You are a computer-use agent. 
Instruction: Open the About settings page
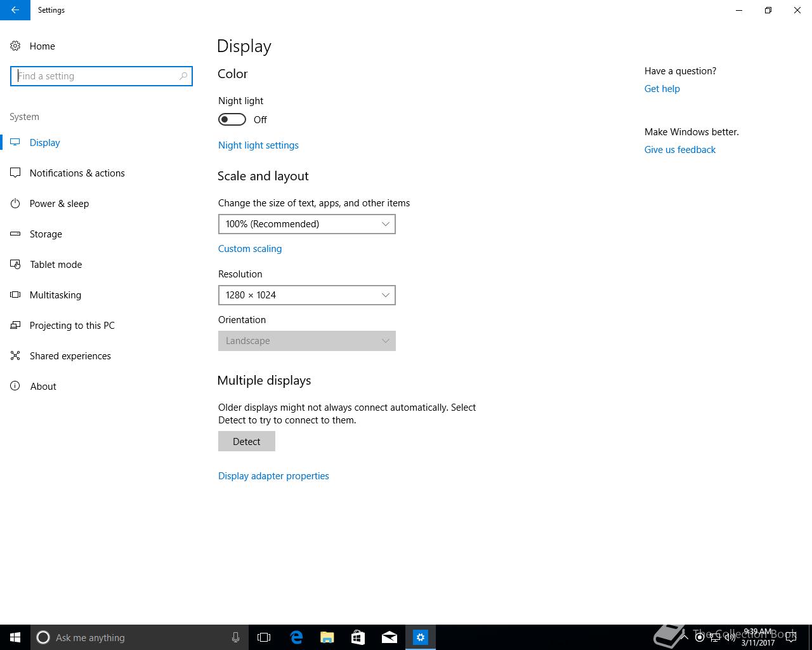click(43, 387)
